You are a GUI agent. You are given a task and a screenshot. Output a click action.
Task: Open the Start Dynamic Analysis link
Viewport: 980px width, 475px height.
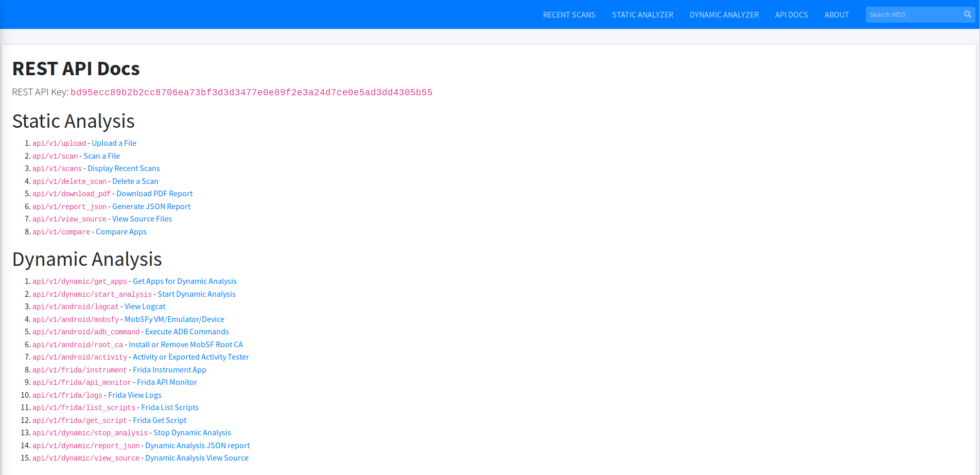197,294
